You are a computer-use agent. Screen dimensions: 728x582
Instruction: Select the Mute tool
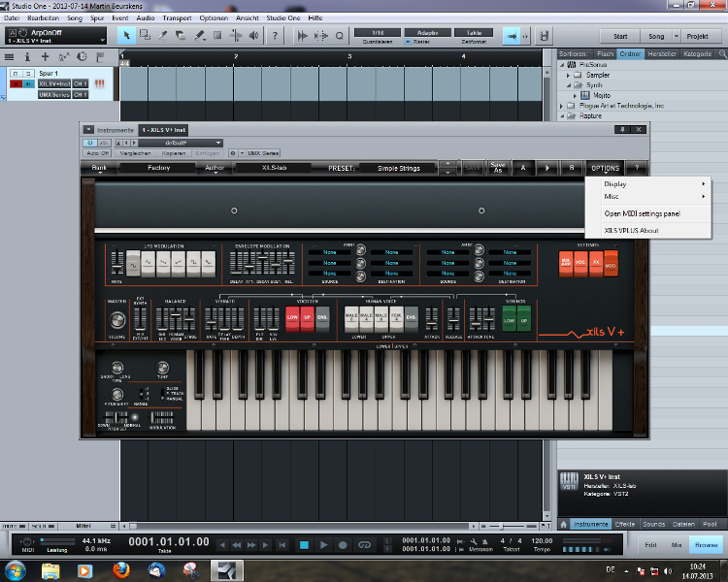point(217,36)
